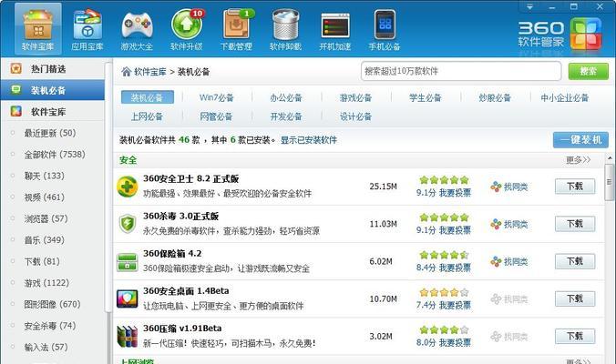The height and width of the screenshot is (364, 616).
Task: Click the 360安全桌面 1.4Beta app icon
Action: pos(128,298)
